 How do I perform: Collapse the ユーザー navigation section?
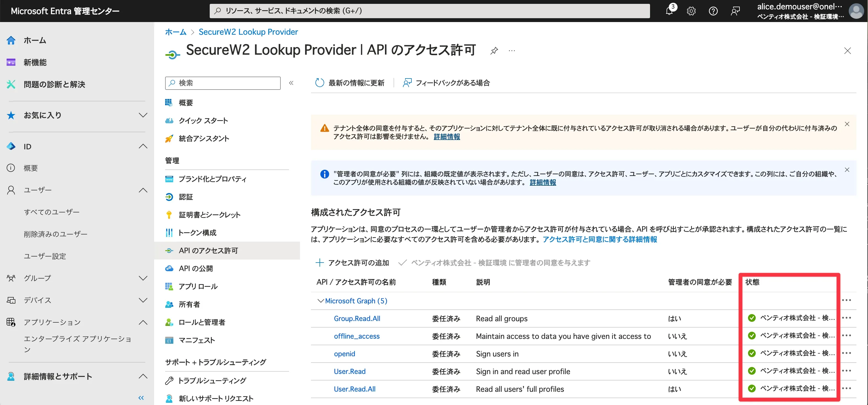pos(143,190)
